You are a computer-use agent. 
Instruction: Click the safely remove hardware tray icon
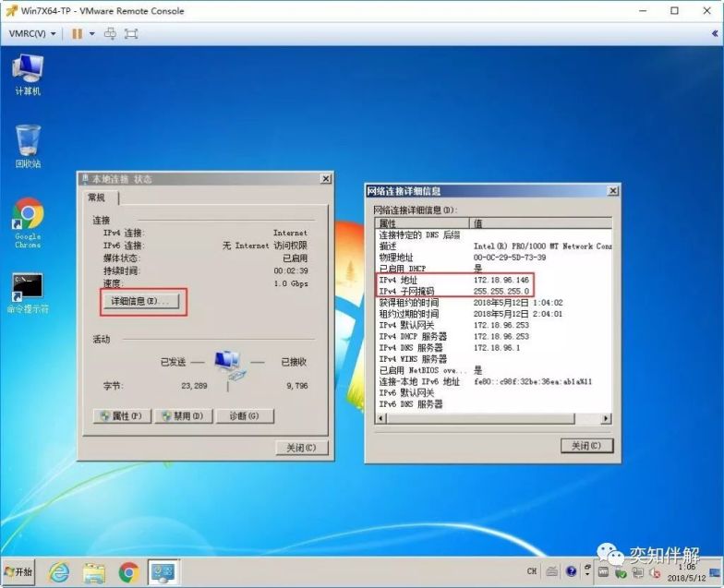[x=621, y=572]
